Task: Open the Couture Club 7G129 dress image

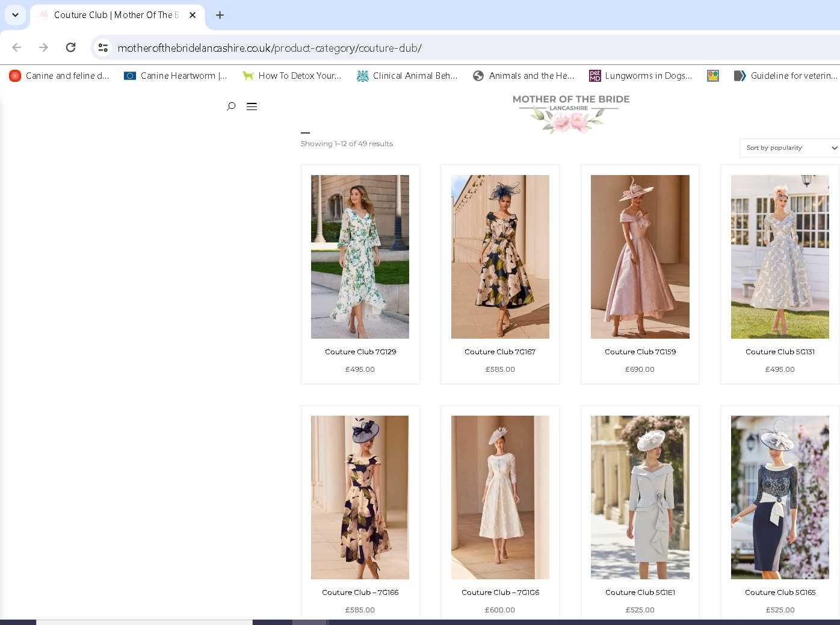Action: (360, 257)
